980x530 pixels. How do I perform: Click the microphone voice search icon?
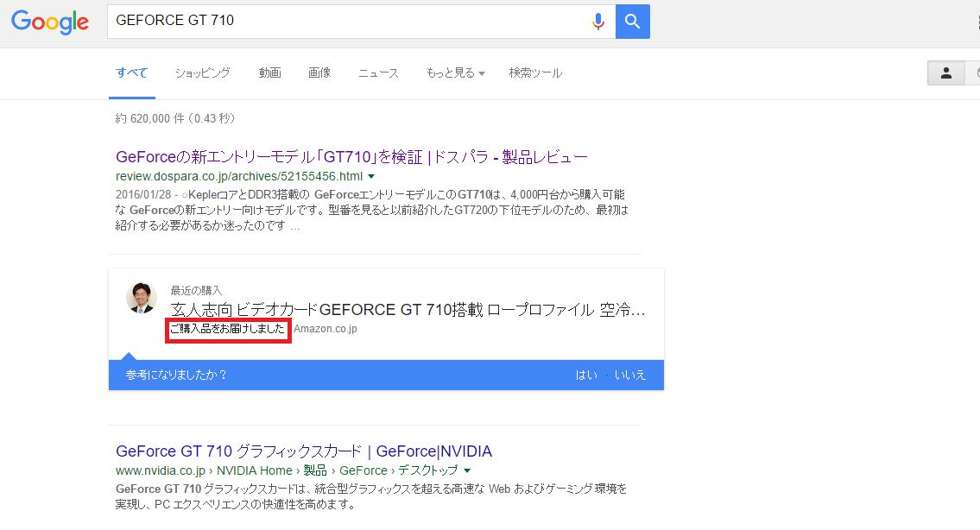598,22
